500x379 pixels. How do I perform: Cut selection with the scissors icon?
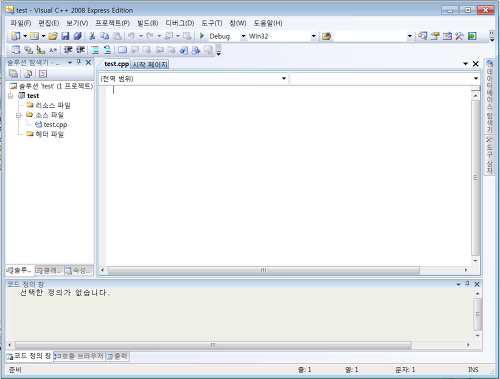[92, 36]
